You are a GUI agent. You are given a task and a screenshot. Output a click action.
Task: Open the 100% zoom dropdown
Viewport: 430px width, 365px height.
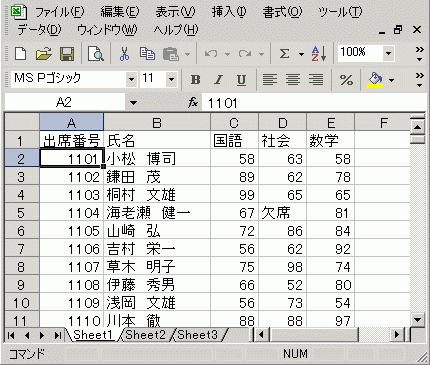click(388, 53)
